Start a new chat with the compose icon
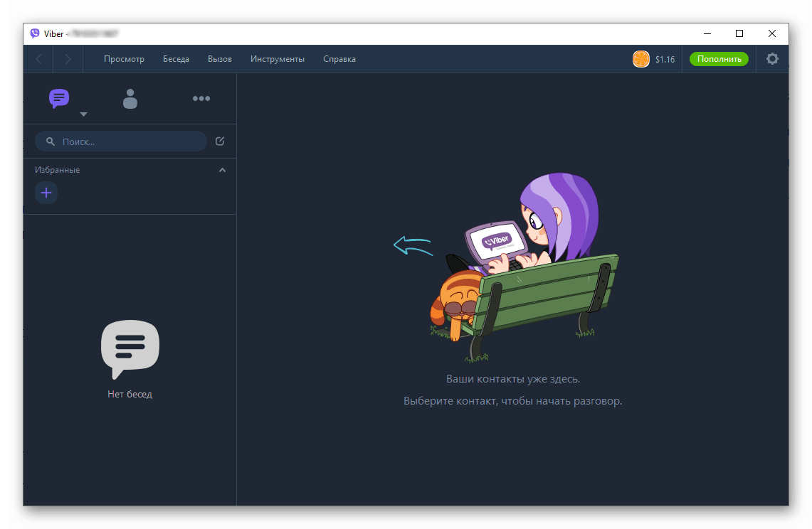 coord(220,141)
